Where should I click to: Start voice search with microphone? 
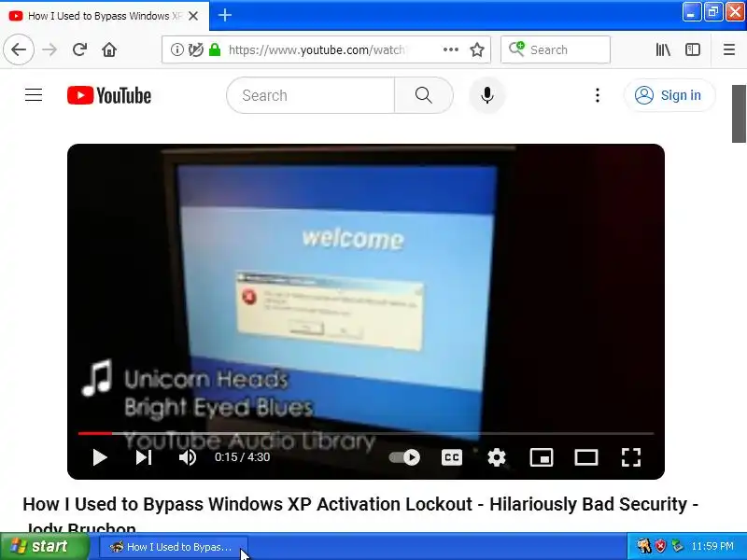[486, 95]
